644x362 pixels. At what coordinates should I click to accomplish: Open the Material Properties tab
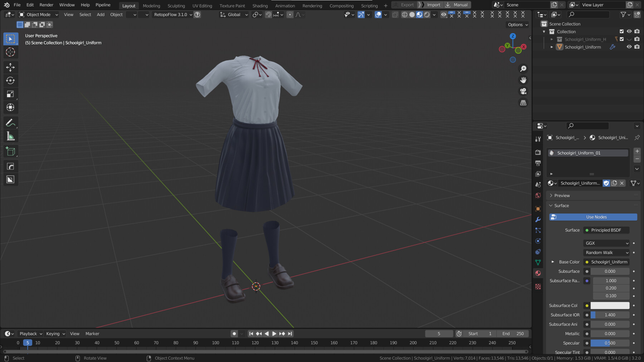[x=538, y=273]
